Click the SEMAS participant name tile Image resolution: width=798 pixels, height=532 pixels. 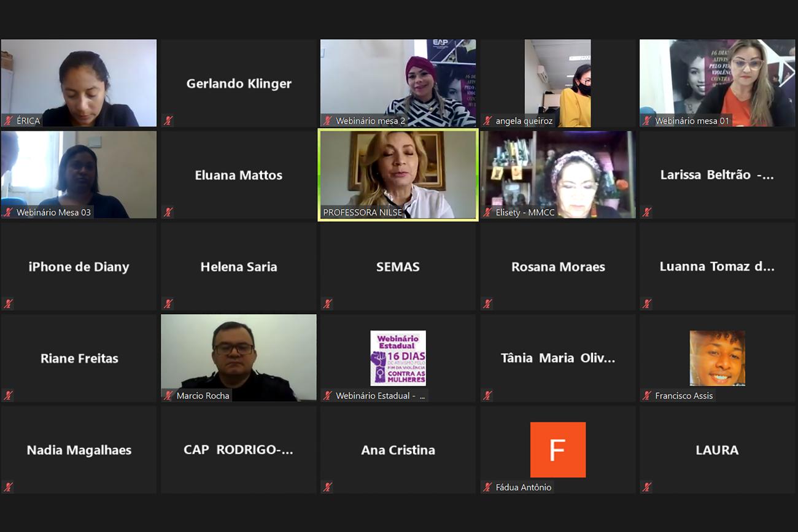coord(398,266)
